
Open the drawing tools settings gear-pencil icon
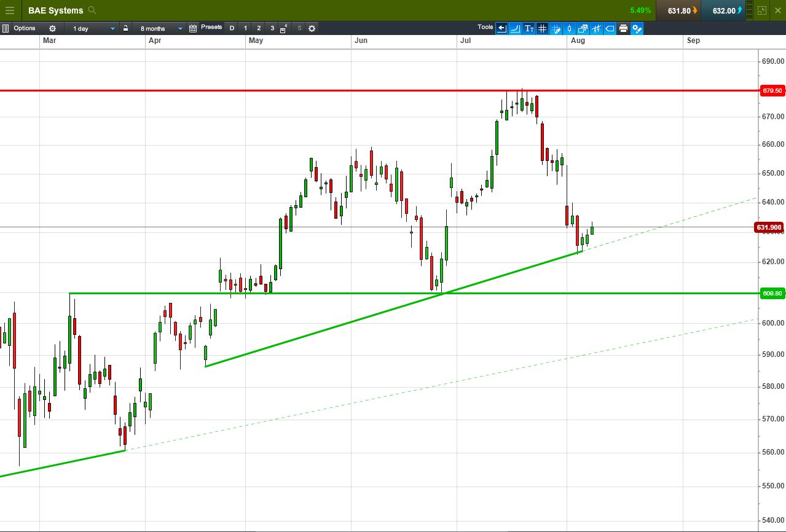[637, 28]
